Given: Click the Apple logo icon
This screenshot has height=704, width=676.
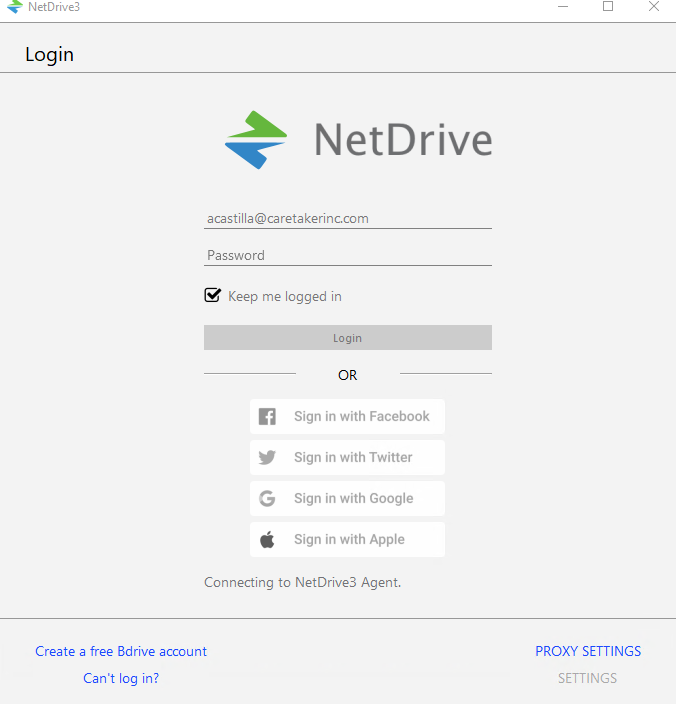Looking at the screenshot, I should pyautogui.click(x=267, y=540).
